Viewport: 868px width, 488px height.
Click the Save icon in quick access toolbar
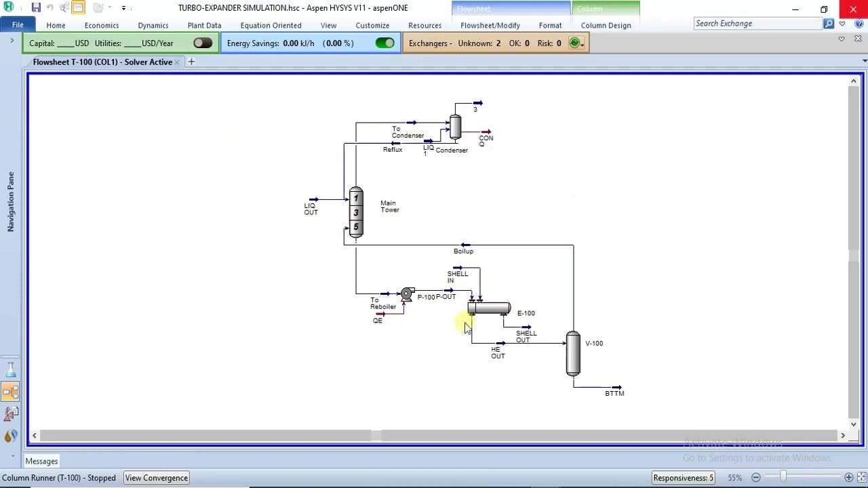point(36,8)
